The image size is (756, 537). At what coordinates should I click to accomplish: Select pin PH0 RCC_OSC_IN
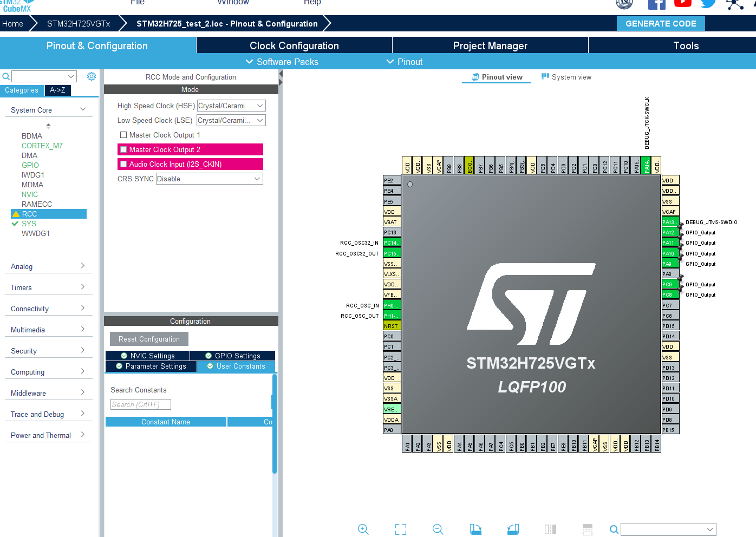click(392, 305)
